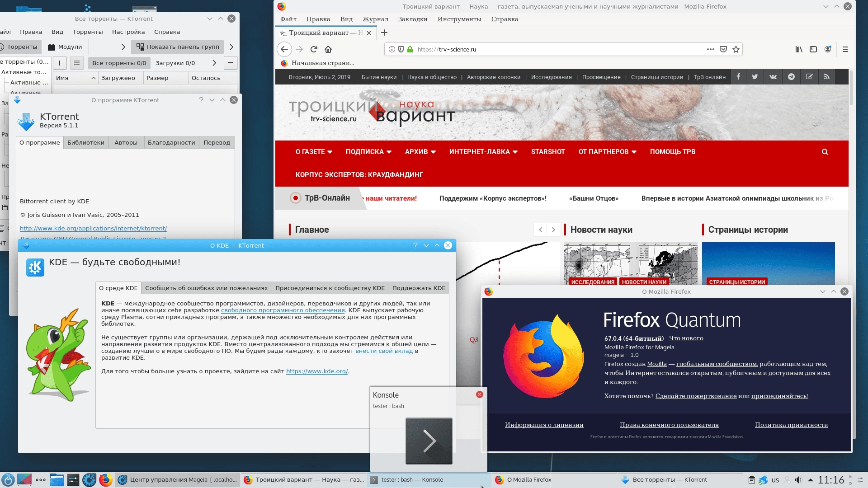Click the 11:16 clock in the panel
This screenshot has height=488, width=868.
[831, 480]
